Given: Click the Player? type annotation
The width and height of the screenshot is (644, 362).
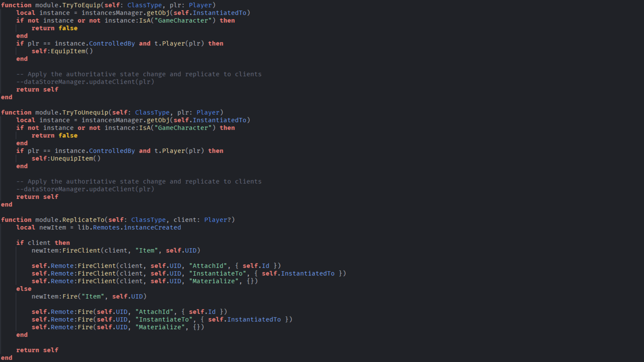Looking at the screenshot, I should [217, 220].
